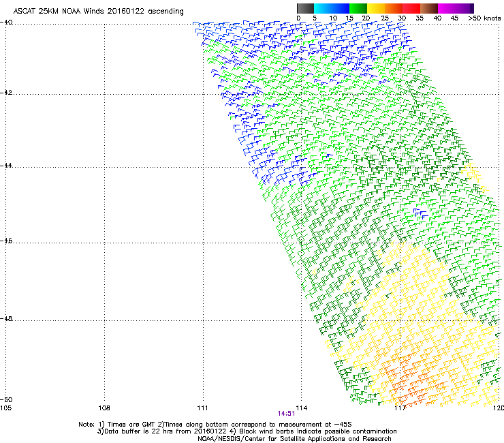Click the cyan-to-blue 5-15 knots color band
504x443 pixels.
(332, 8)
